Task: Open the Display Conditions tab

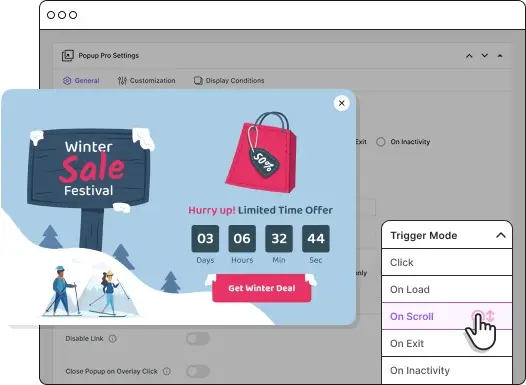Action: (x=229, y=80)
